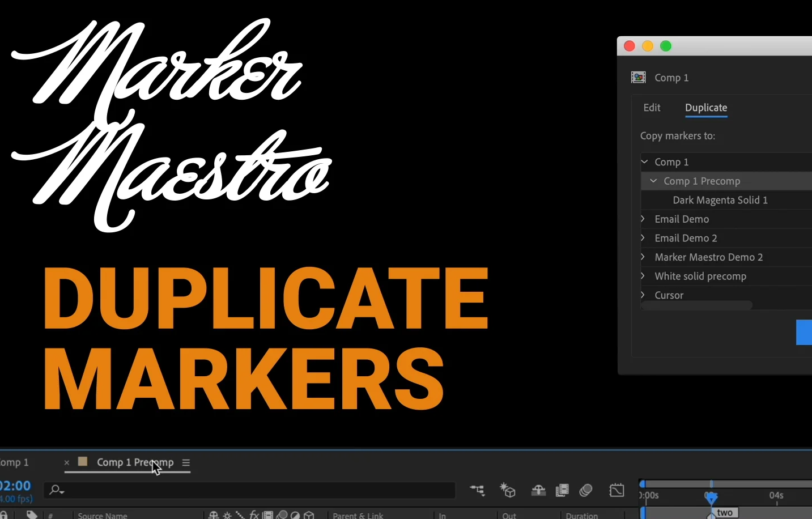Select Comp 1 Precomp in the copy list
This screenshot has height=519, width=812.
702,181
